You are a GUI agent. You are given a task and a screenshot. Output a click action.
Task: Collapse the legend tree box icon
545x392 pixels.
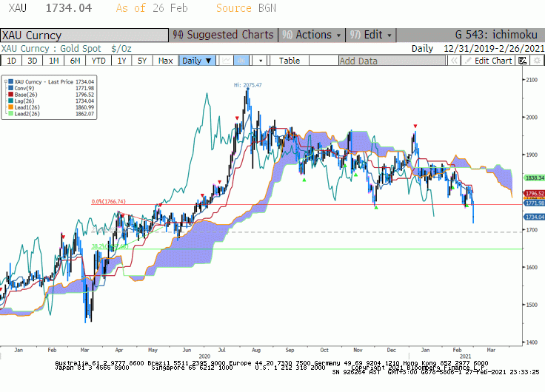pos(6,82)
